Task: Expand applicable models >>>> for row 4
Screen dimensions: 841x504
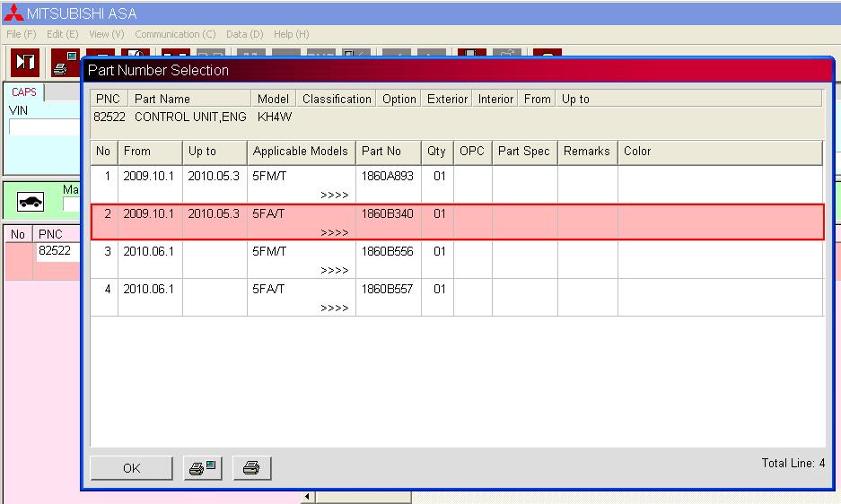Action: click(x=334, y=308)
